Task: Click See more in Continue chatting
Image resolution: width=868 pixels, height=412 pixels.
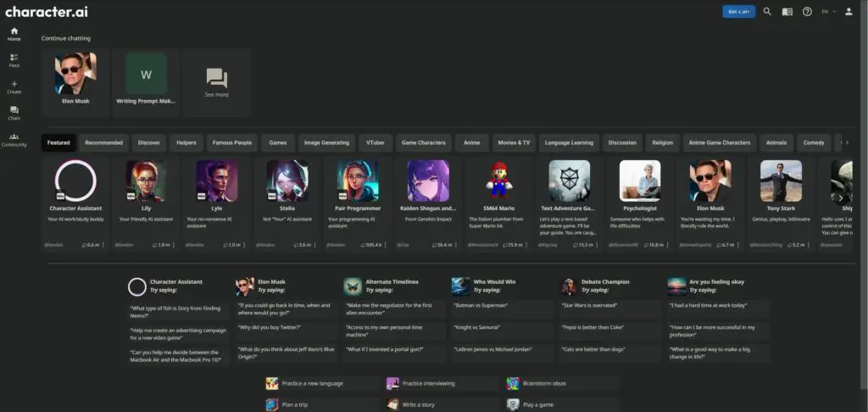Action: coord(217,82)
